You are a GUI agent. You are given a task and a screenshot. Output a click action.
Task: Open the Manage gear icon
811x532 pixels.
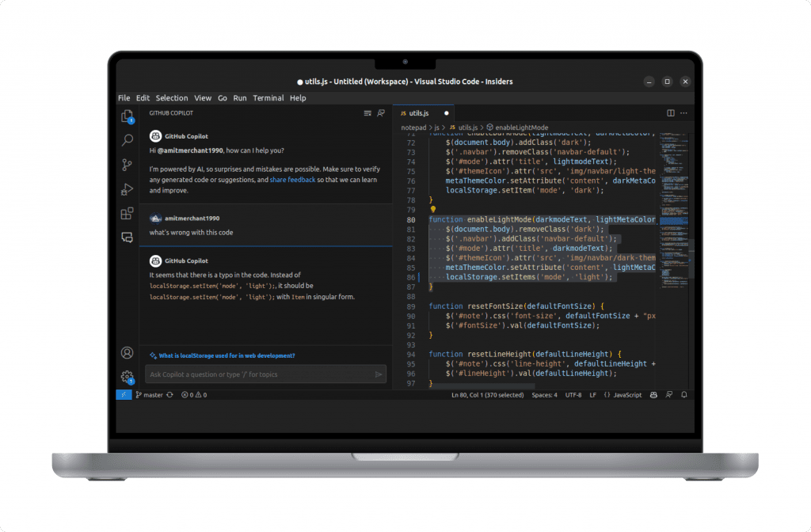click(128, 378)
